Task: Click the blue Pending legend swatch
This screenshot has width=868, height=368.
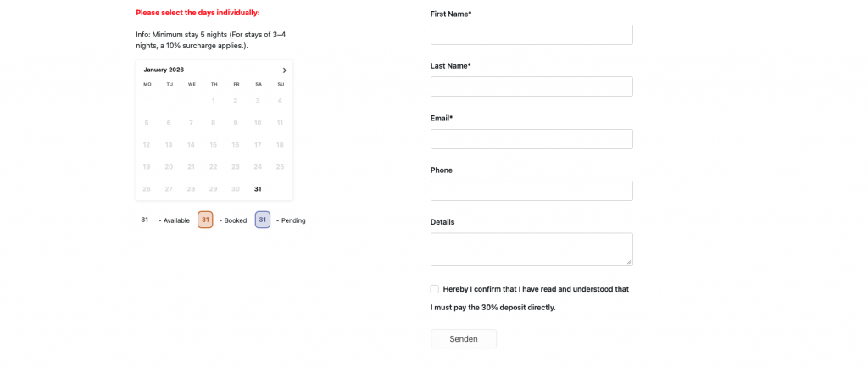Action: (263, 220)
